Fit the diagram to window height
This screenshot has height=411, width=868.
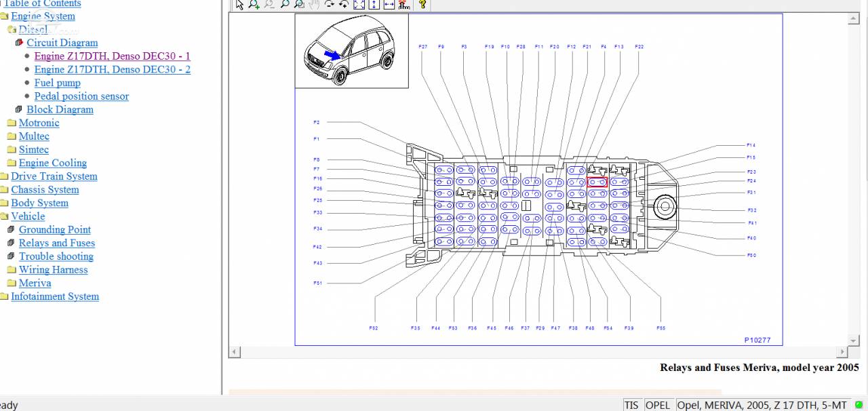click(x=374, y=5)
